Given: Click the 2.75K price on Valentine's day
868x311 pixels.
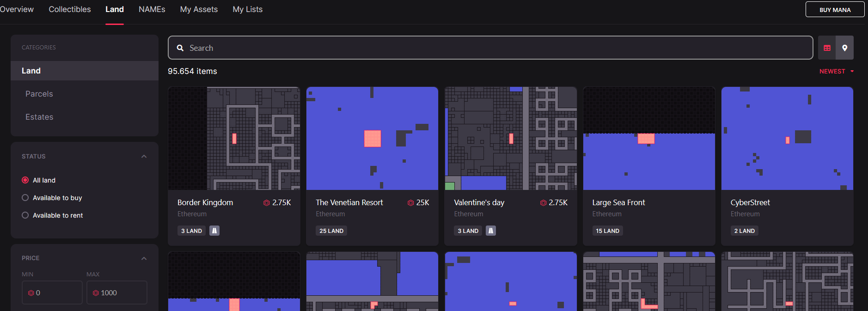Looking at the screenshot, I should tap(558, 202).
